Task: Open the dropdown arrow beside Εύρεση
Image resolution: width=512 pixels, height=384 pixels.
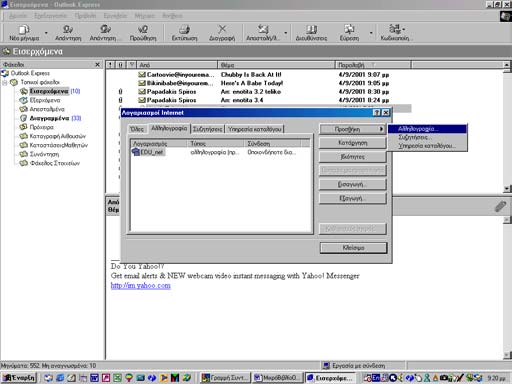Action: point(371,33)
